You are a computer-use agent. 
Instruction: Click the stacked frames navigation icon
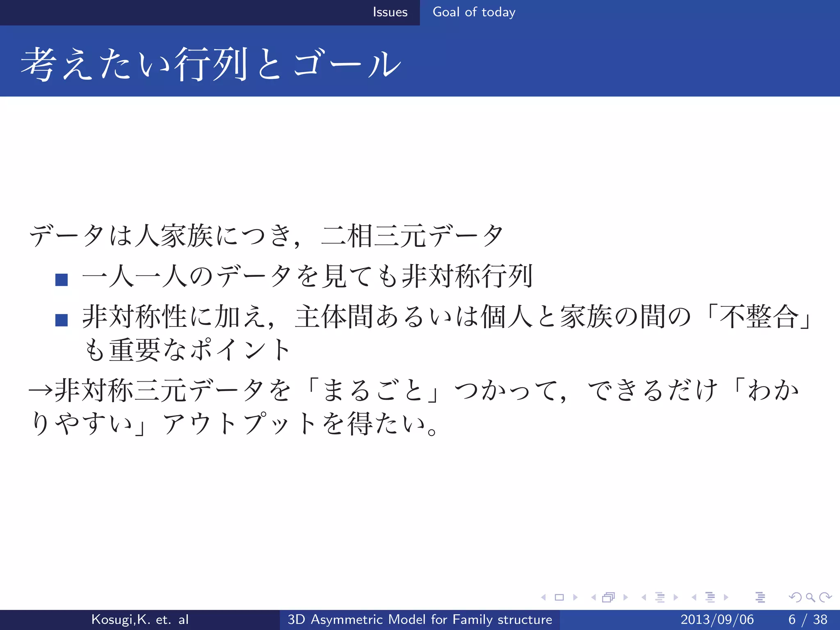(x=609, y=598)
